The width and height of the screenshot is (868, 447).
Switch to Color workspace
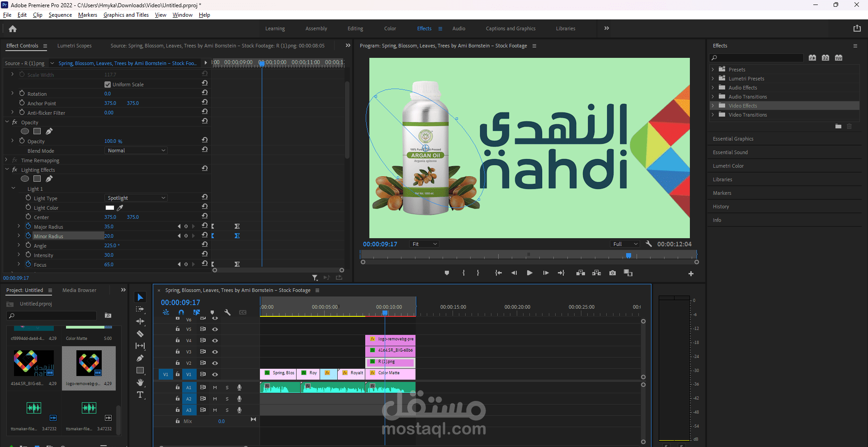(390, 28)
